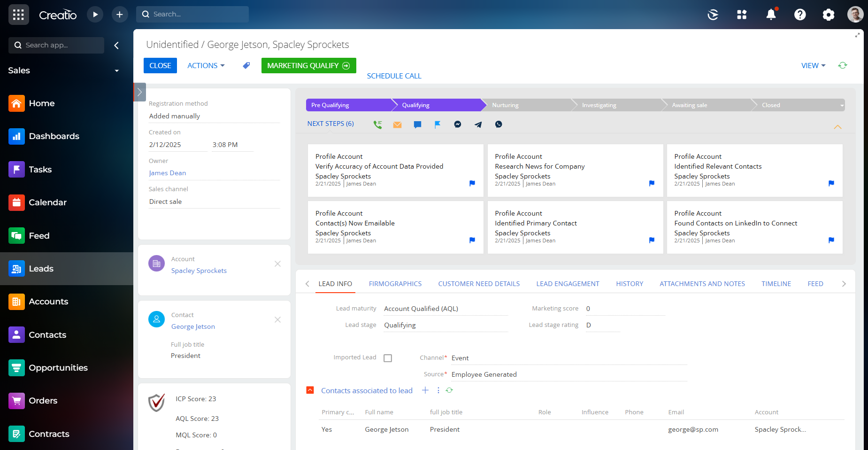Click the Telegram icon in Next Steps
The width and height of the screenshot is (868, 450).
point(478,124)
